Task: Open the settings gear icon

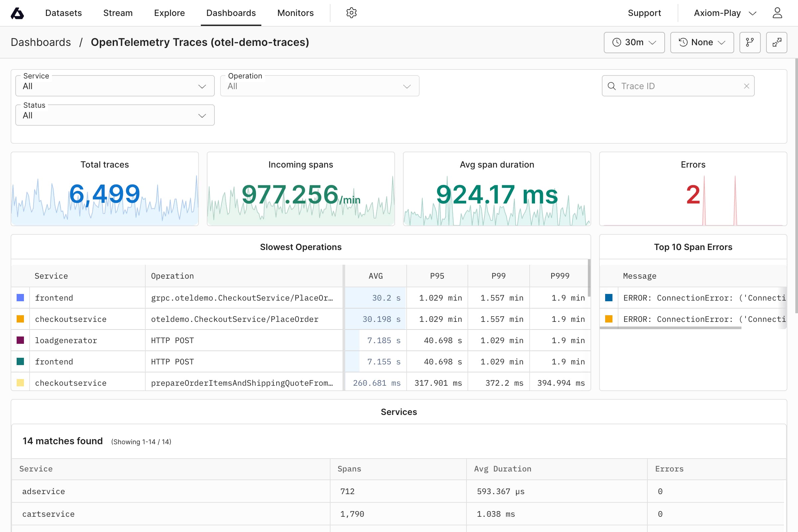Action: coord(351,13)
